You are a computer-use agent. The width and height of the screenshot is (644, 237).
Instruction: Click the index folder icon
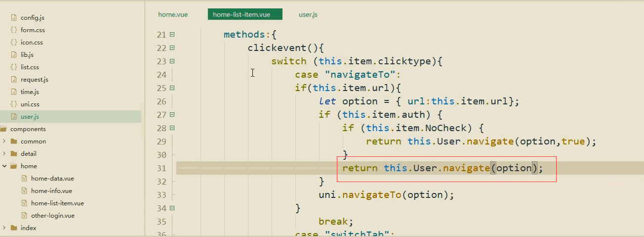[x=14, y=228]
